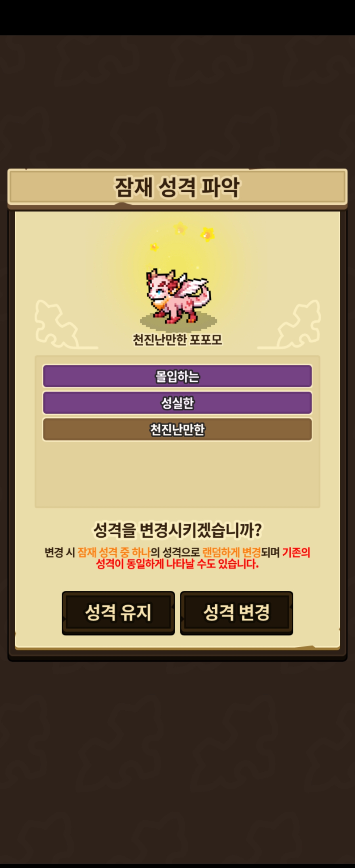Viewport: 355px width, 868px height.
Task: Tap the bright star right of center
Action: 207,234
